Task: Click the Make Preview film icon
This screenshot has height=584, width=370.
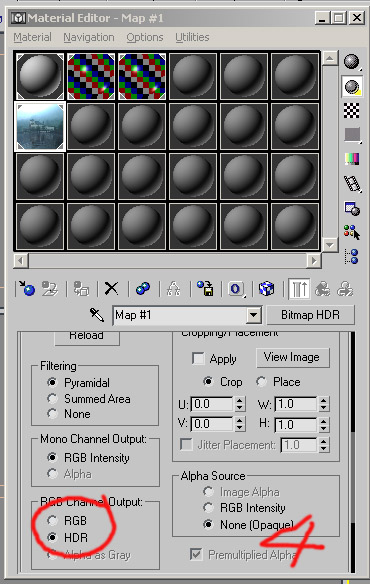Action: [x=352, y=184]
